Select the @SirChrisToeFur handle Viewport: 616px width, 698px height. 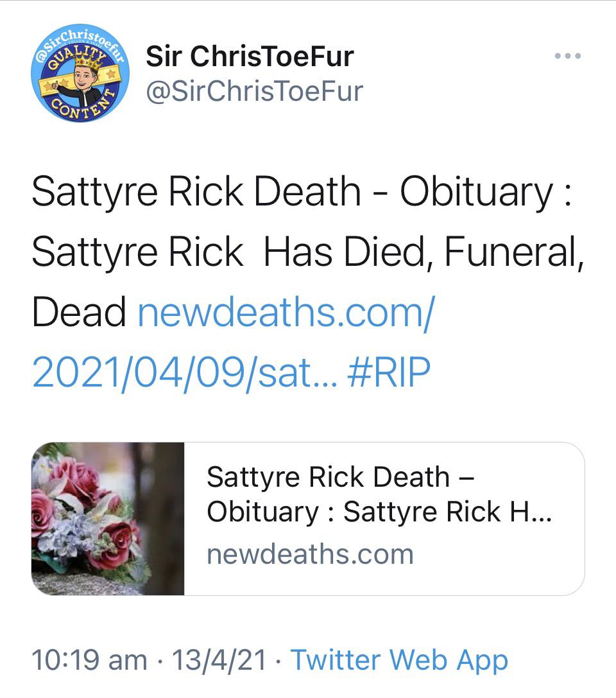point(253,91)
